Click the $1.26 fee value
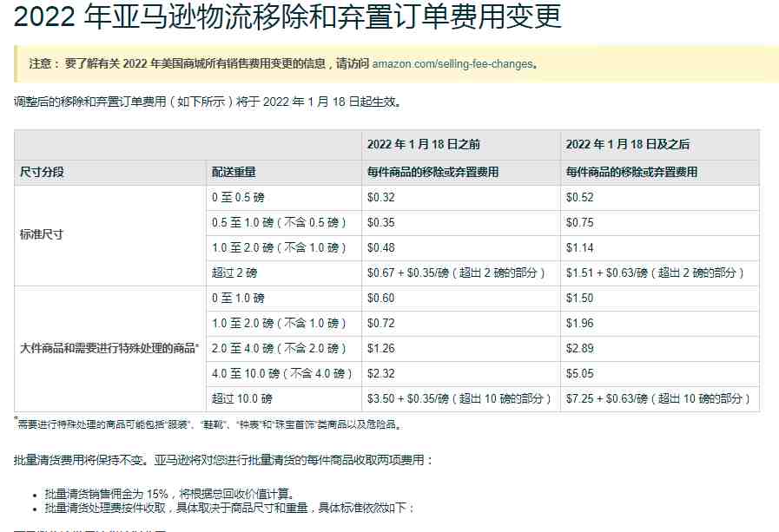Image resolution: width=779 pixels, height=532 pixels. (x=381, y=348)
